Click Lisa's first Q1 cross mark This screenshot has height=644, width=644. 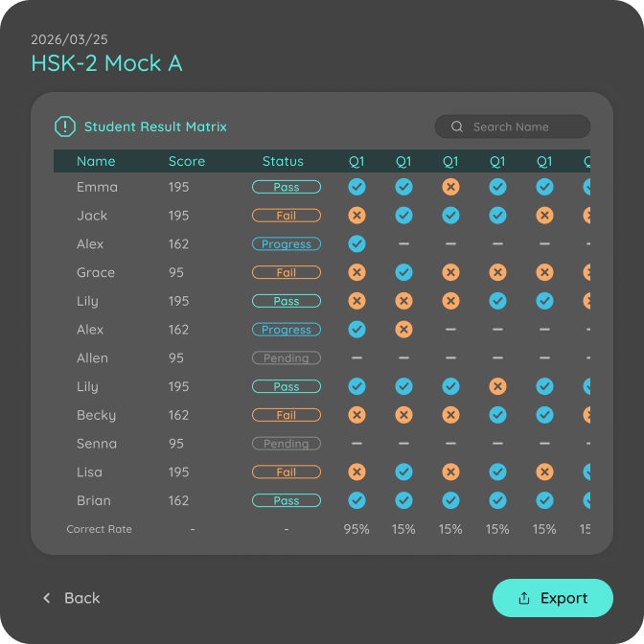356,471
